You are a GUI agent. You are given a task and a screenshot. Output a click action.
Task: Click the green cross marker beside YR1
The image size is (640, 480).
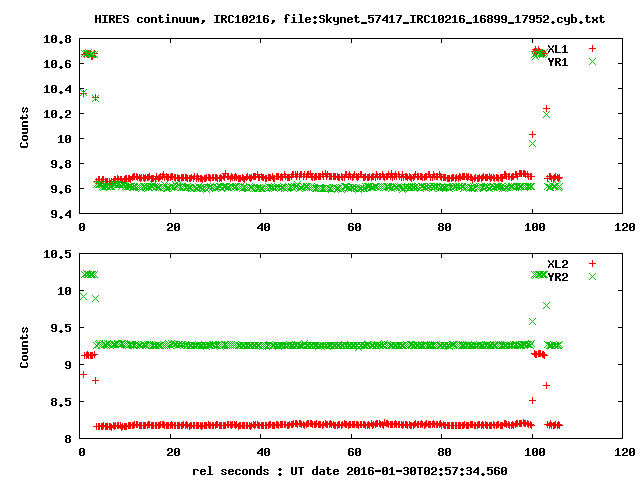click(x=593, y=62)
